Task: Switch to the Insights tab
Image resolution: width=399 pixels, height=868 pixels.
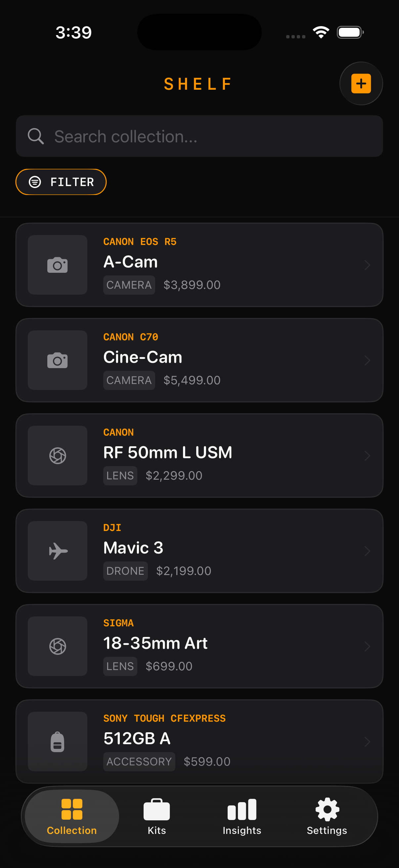Action: coord(242,816)
